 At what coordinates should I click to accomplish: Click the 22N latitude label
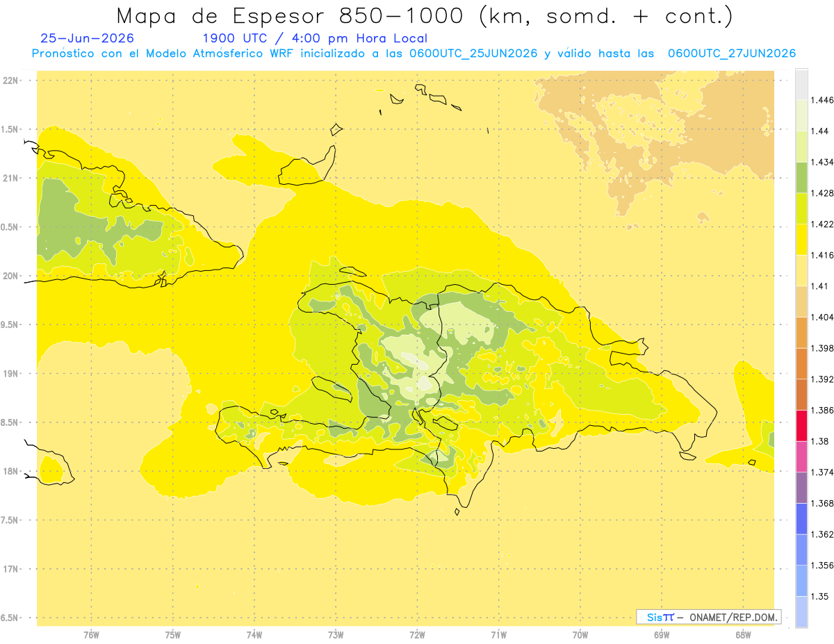10,81
